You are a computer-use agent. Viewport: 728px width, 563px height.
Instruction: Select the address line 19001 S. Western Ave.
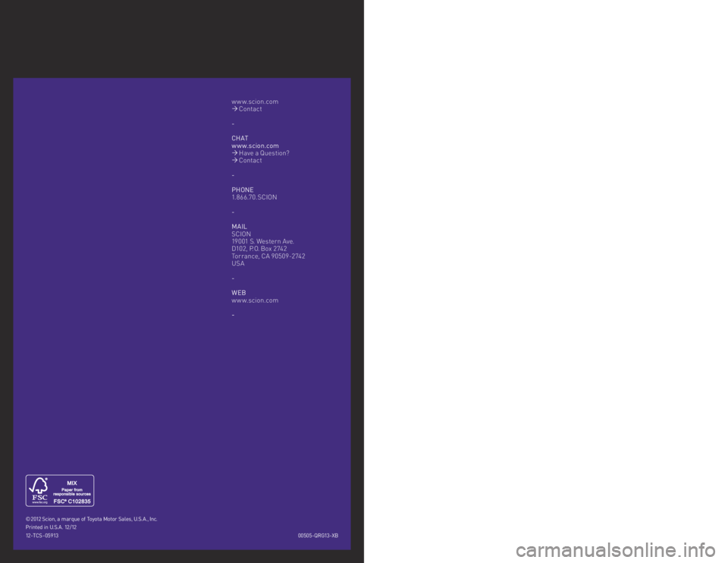point(263,241)
